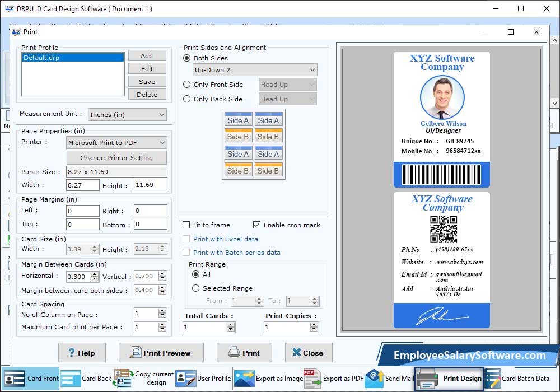560x392 pixels.
Task: Click the Print Preview button
Action: pos(161,353)
